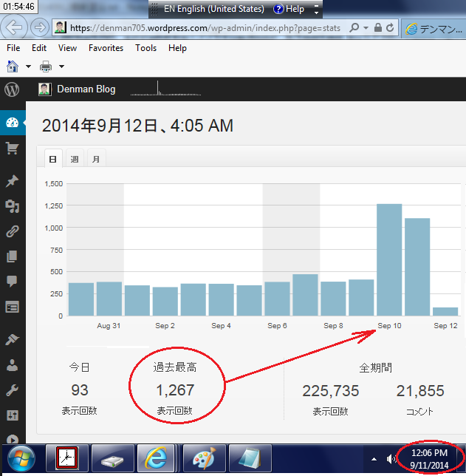466x476 pixels.
Task: Select the 日 (day) stats tab
Action: pos(53,159)
